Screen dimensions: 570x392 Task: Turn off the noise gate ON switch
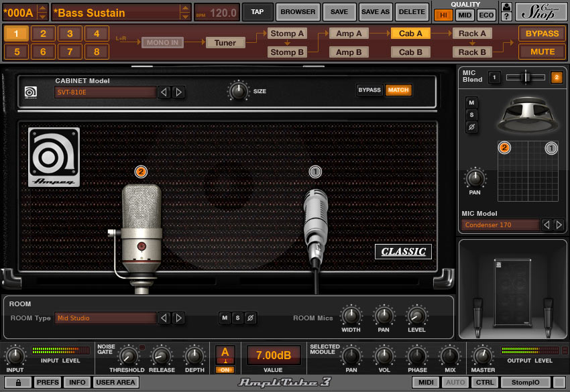pos(225,369)
